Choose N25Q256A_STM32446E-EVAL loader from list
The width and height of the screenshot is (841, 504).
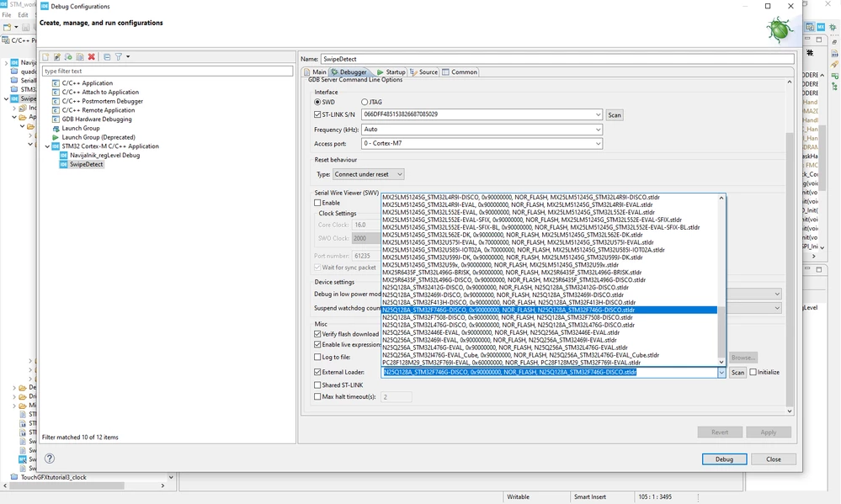[x=549, y=332]
